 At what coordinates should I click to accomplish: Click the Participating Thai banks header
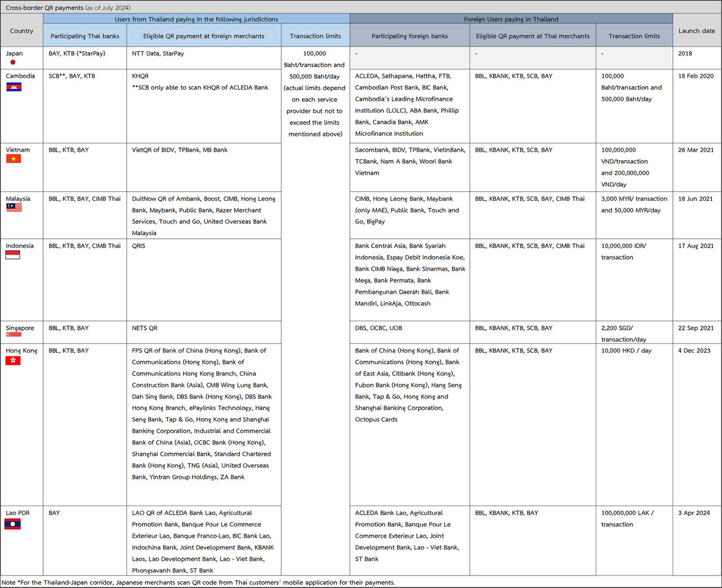coord(85,36)
